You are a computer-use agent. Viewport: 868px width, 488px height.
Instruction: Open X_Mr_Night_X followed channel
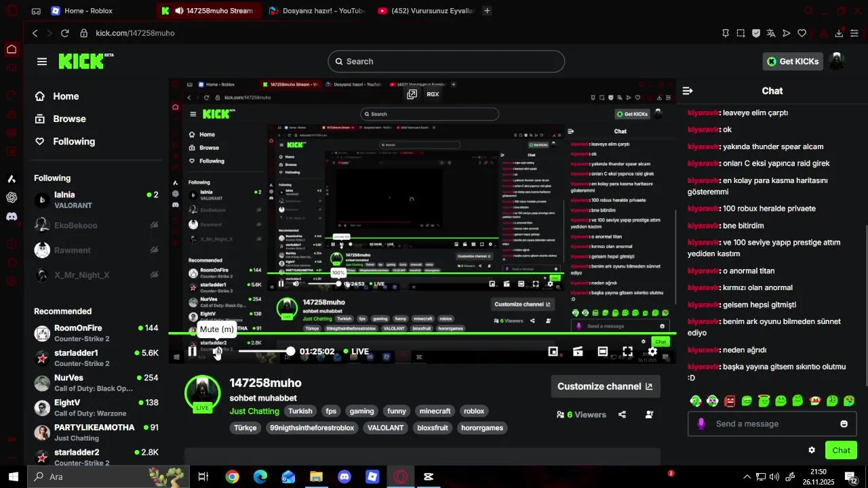point(96,275)
